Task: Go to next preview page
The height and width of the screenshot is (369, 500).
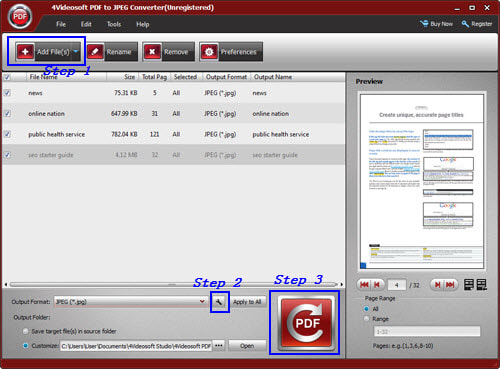Action: (x=437, y=284)
